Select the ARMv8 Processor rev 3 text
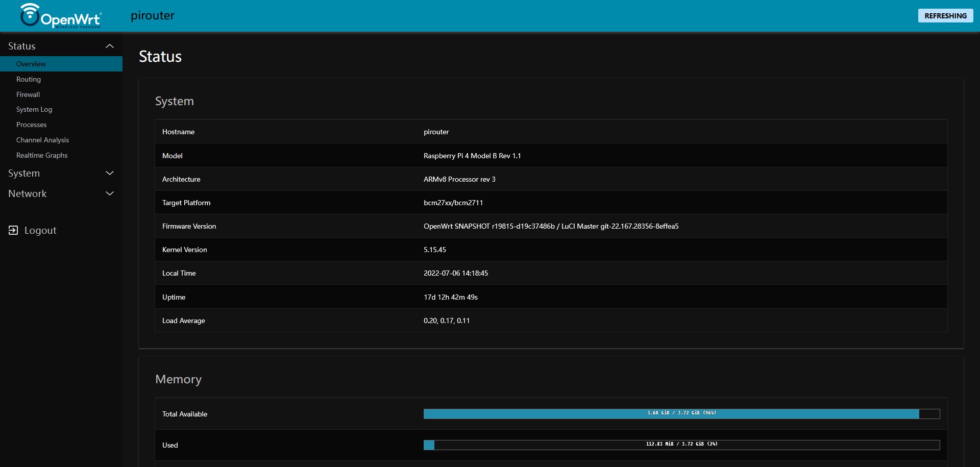 [x=459, y=179]
